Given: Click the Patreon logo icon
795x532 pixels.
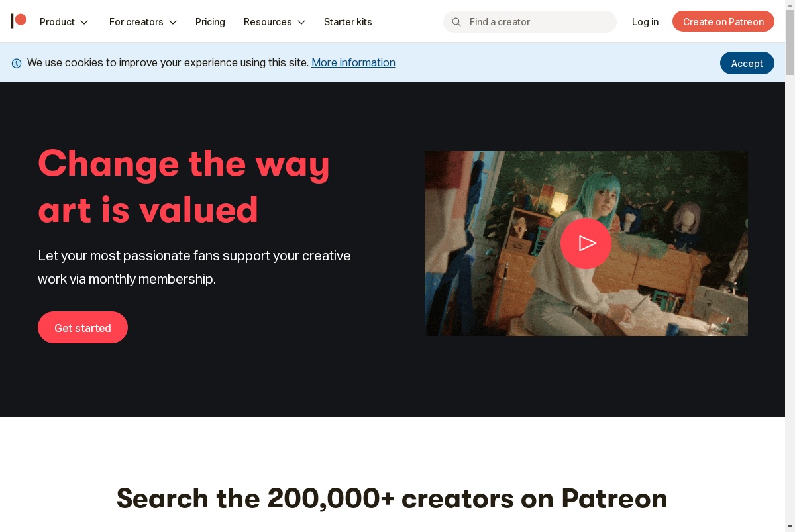Looking at the screenshot, I should pyautogui.click(x=19, y=21).
